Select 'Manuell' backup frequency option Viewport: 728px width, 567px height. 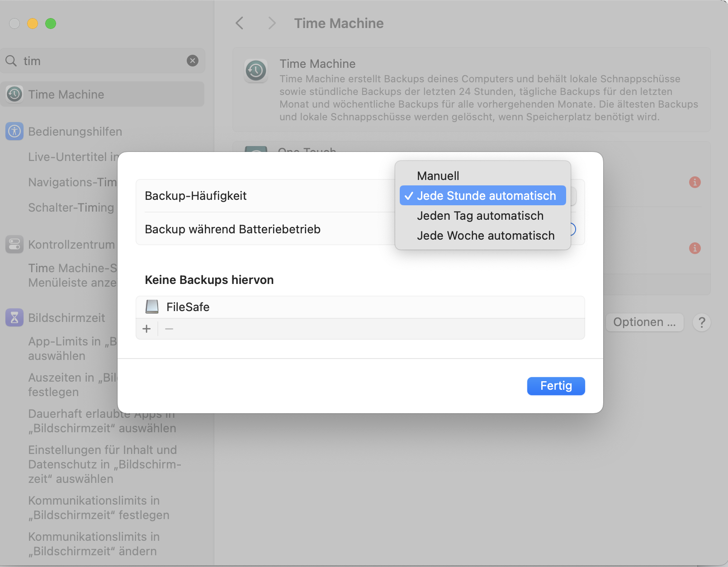pyautogui.click(x=438, y=176)
